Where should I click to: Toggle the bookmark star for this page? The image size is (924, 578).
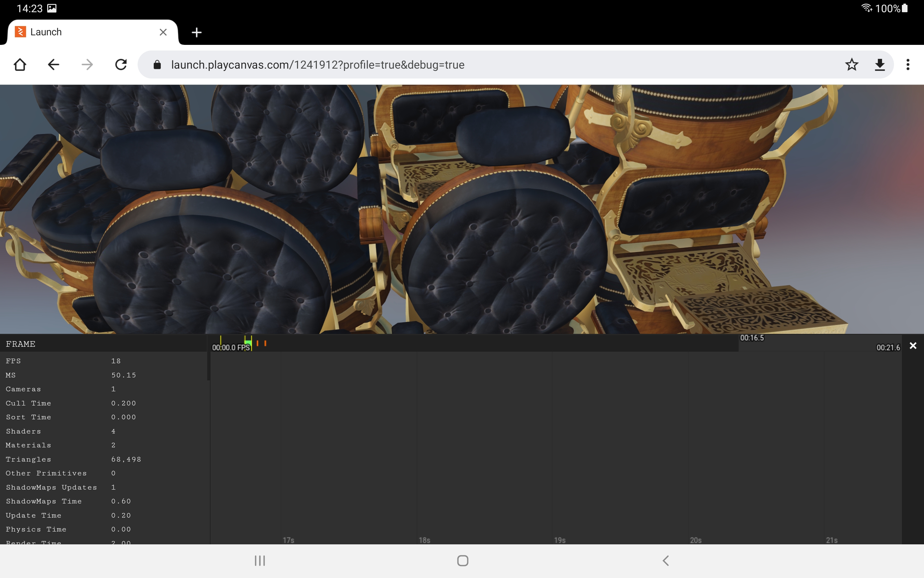click(x=851, y=64)
